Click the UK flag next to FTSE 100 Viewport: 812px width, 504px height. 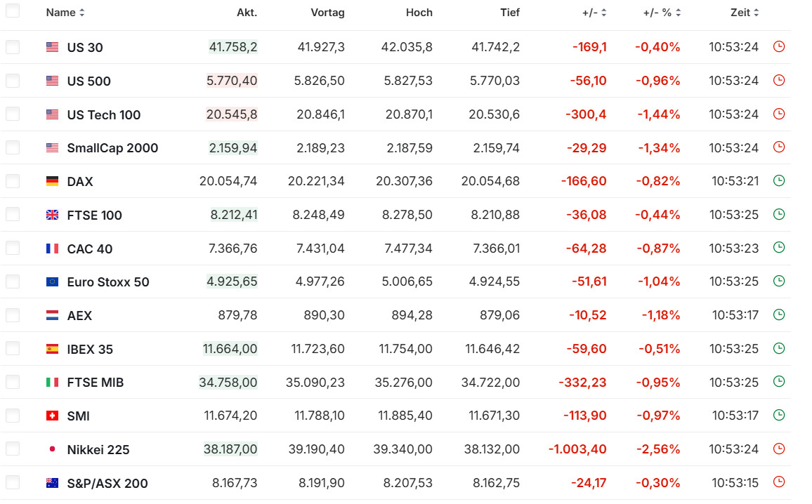click(x=52, y=215)
